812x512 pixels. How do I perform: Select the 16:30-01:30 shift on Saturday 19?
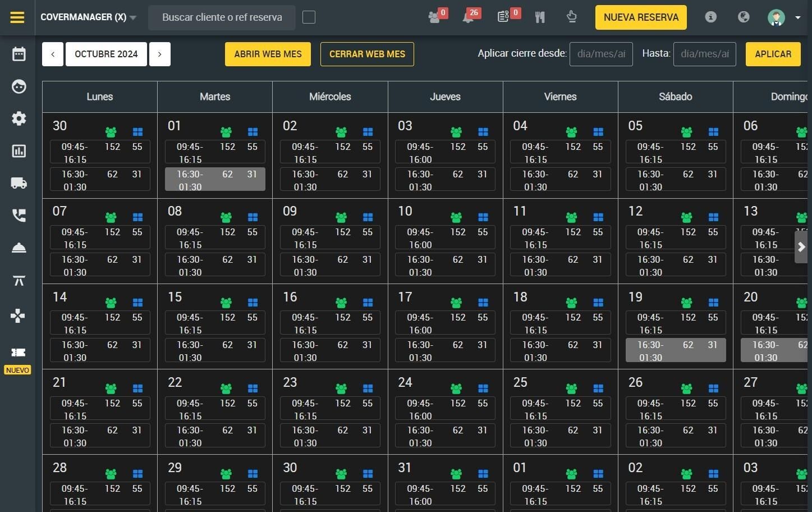[676, 350]
